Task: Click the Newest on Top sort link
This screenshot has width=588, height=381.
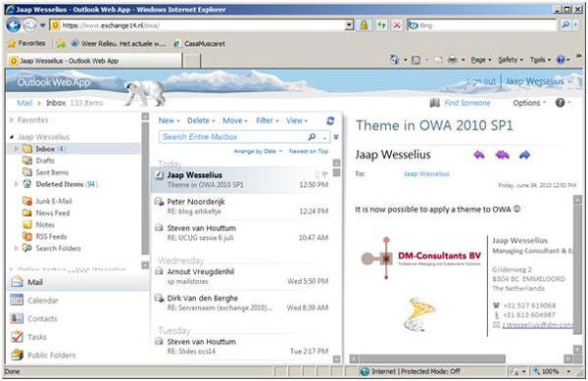Action: click(309, 152)
